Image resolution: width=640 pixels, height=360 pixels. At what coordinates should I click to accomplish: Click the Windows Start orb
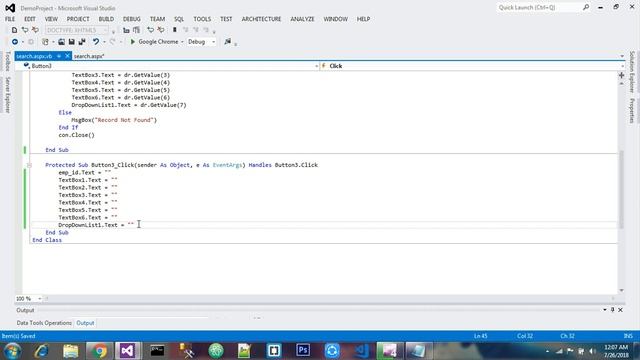[x=12, y=351]
